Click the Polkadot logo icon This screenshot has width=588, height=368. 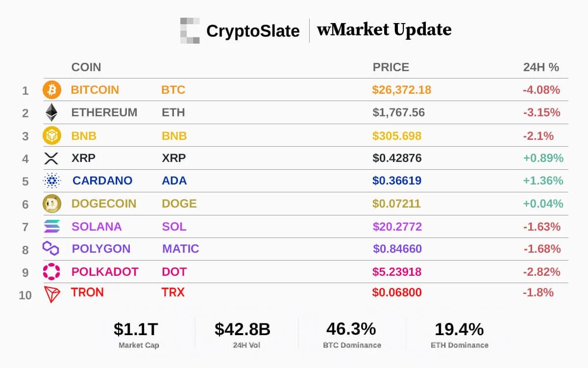[x=51, y=271]
